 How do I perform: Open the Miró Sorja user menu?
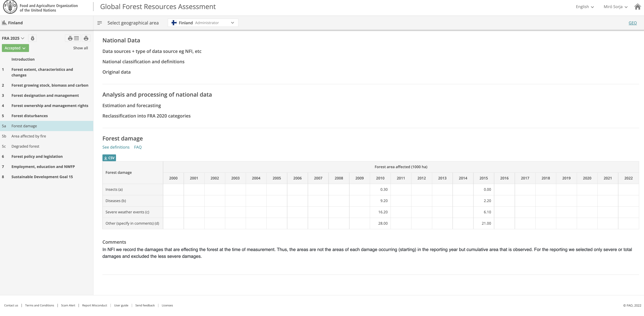[615, 7]
